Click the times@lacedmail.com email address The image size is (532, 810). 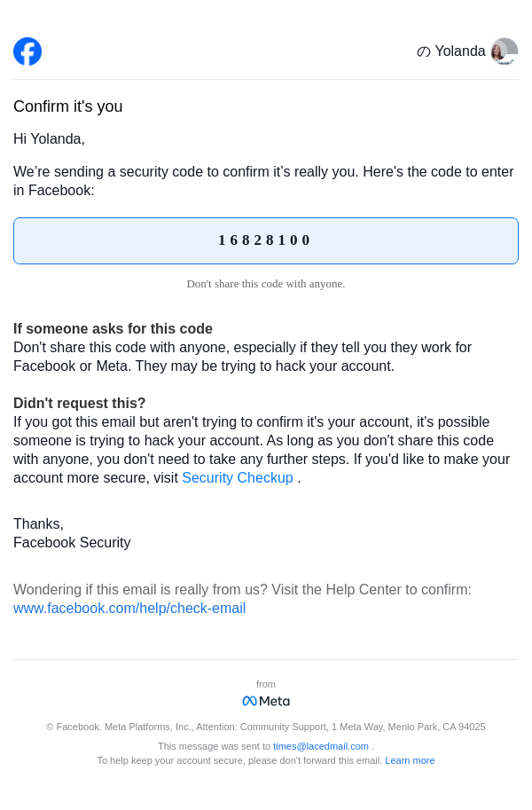click(x=321, y=746)
